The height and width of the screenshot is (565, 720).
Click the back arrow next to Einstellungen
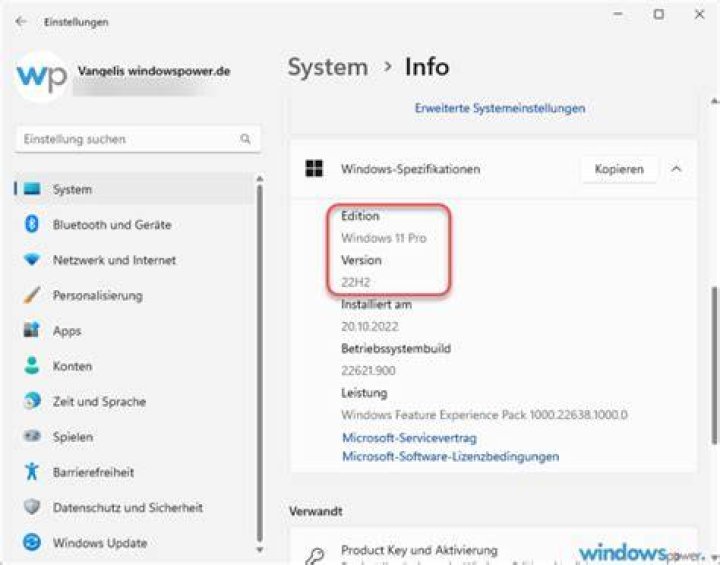click(21, 22)
